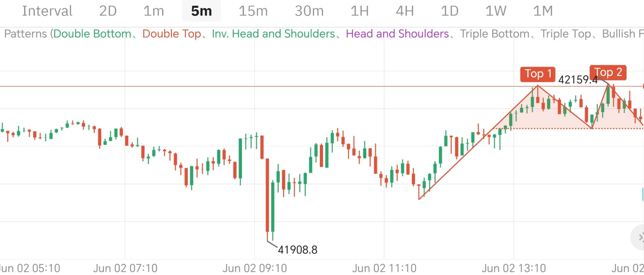
Task: Switch chart to the 2D interval
Action: pos(108,11)
